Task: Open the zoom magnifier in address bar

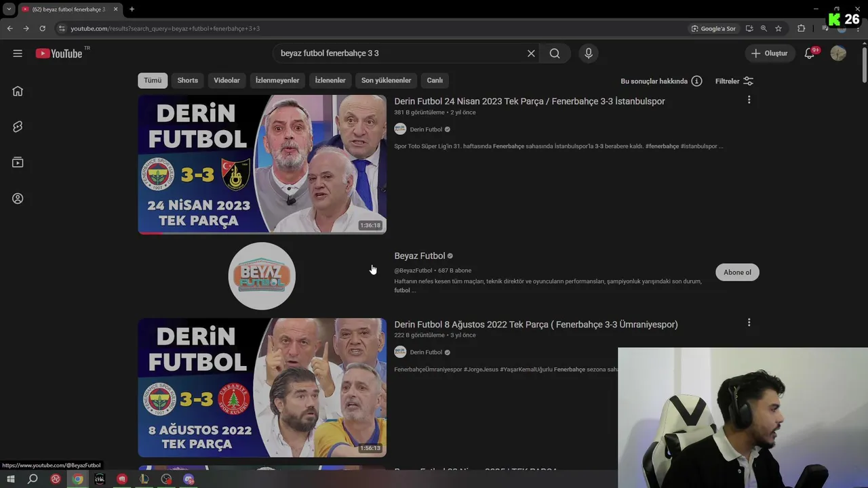Action: tap(764, 28)
